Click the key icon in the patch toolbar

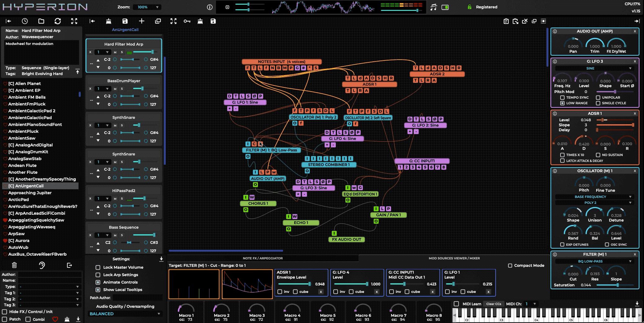(187, 21)
